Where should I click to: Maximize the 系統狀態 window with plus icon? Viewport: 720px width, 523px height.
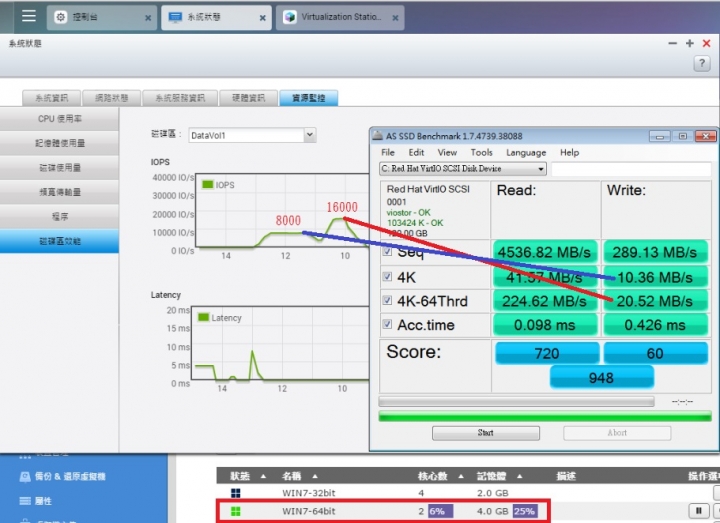[689, 43]
